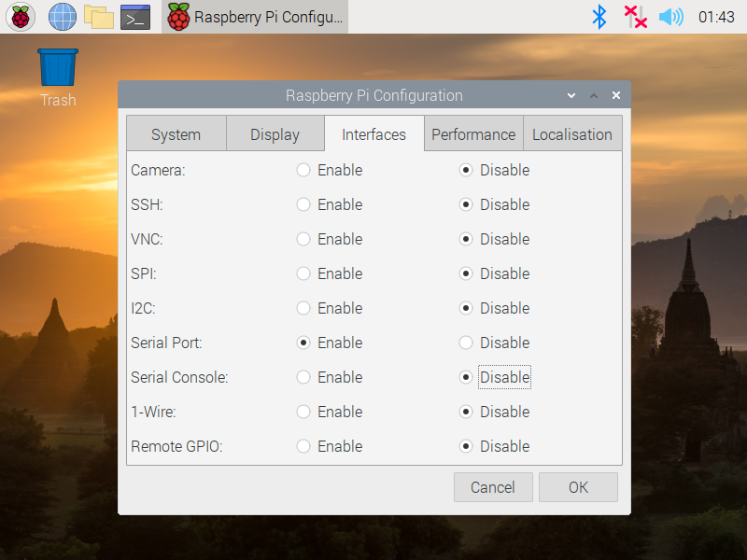Enable VNC
The height and width of the screenshot is (560, 747).
pyautogui.click(x=330, y=239)
